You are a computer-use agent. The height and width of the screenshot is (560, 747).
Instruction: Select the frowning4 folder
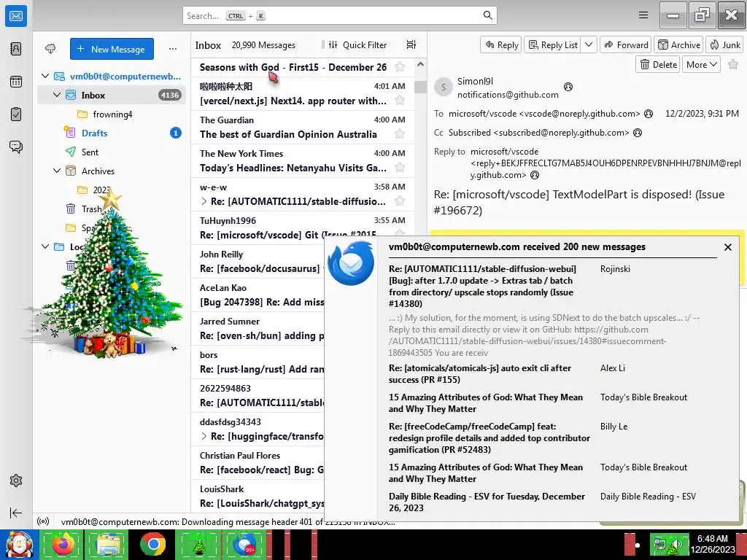(x=112, y=114)
